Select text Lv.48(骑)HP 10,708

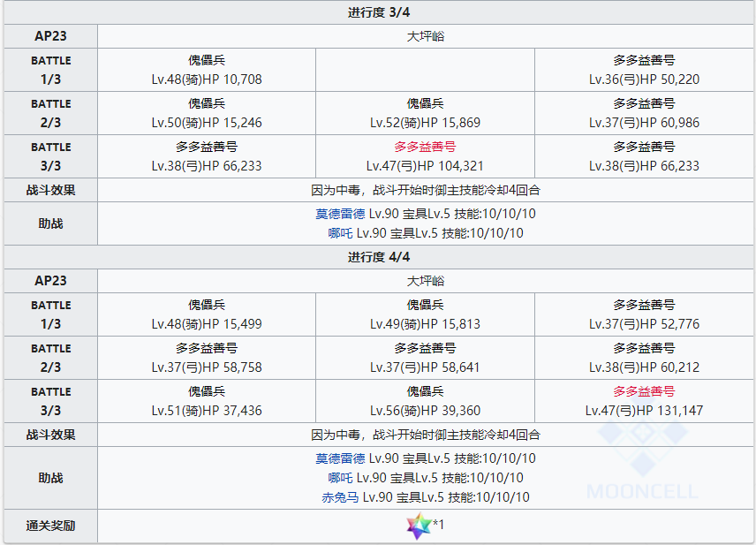[207, 79]
